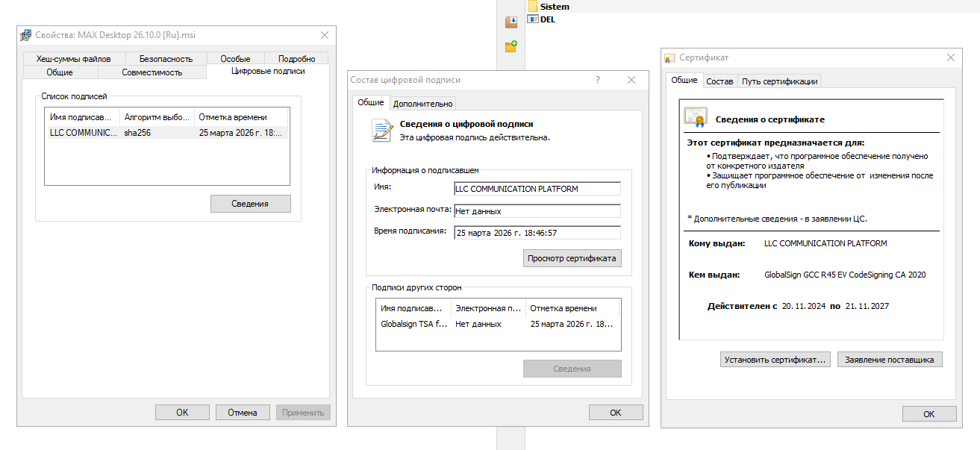980x450 pixels.
Task: Click the Sistem folder name
Action: 555,6
